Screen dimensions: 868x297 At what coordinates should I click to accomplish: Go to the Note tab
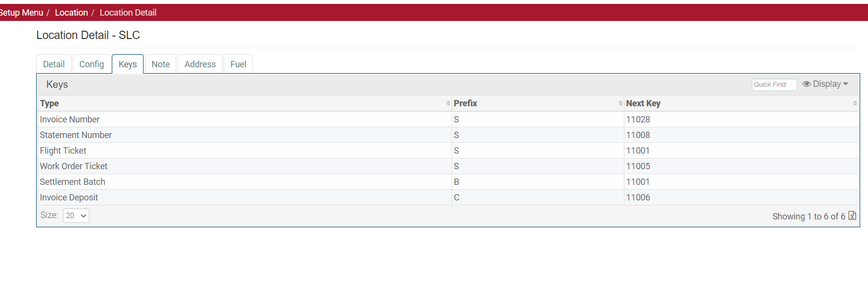point(161,64)
